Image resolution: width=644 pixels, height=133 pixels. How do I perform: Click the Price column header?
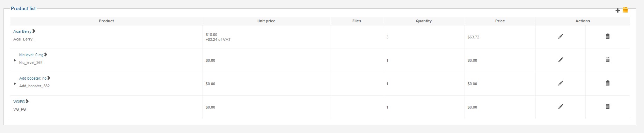pos(500,21)
